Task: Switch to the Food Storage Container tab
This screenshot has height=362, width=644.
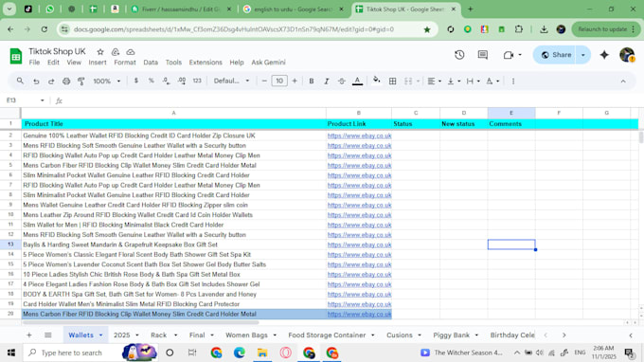Action: coord(327,335)
